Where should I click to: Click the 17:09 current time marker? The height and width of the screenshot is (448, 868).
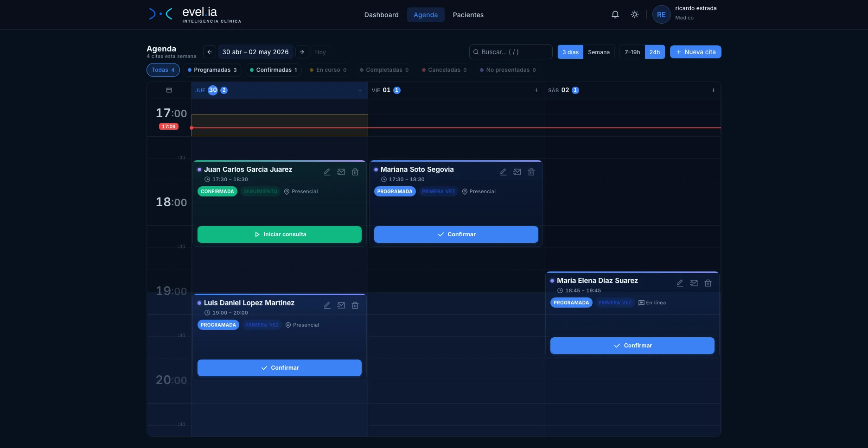pos(169,126)
